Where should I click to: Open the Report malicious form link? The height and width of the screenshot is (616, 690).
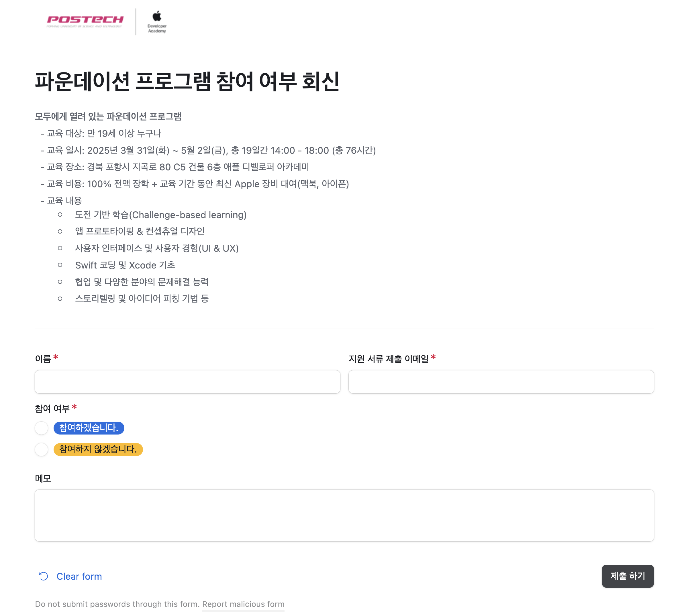coord(243,604)
